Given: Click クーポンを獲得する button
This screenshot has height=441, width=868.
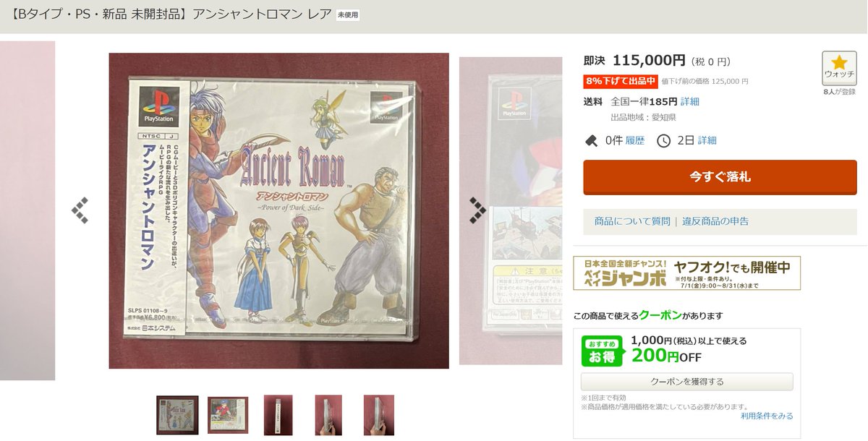Looking at the screenshot, I should click(x=687, y=382).
